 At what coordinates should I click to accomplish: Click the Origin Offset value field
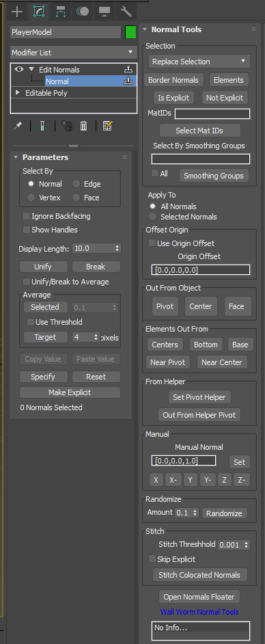[201, 270]
